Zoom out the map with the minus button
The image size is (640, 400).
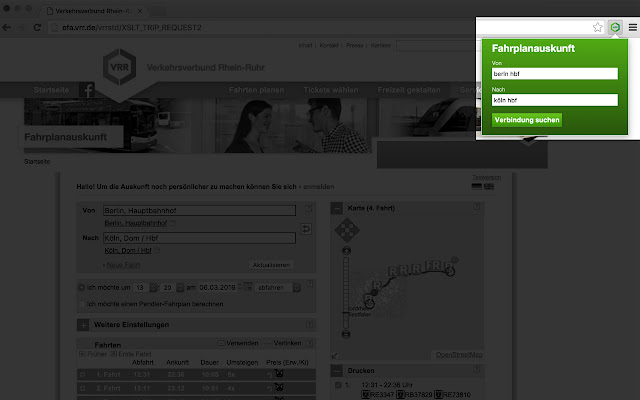346,334
